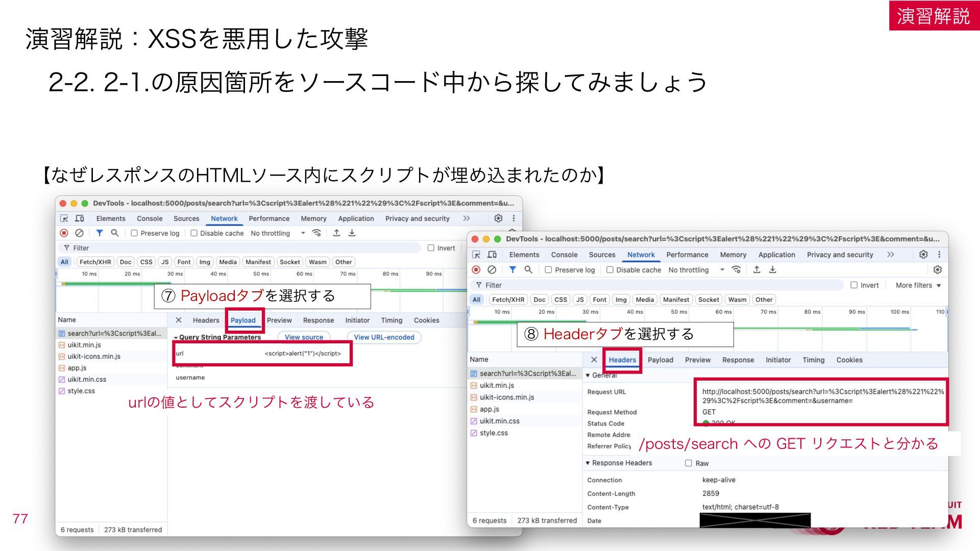Toggle filter funnel icon in right DevTools window
Viewport: 980px width, 551px height.
click(x=512, y=270)
